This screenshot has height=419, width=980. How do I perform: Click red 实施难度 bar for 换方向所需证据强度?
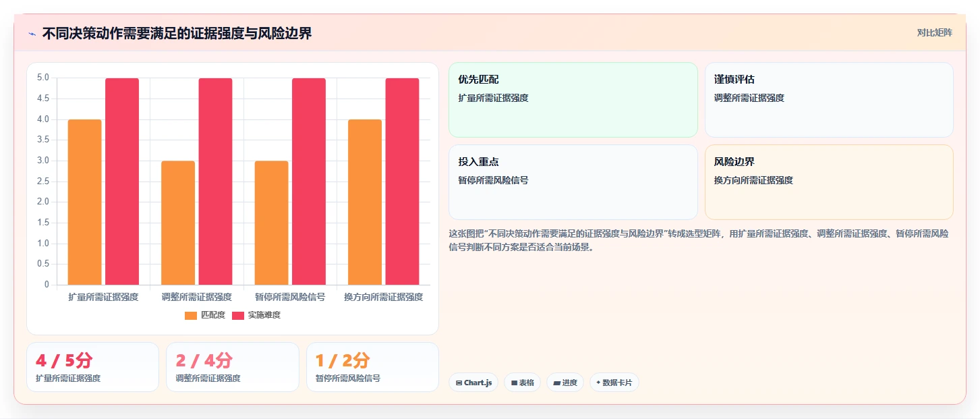(x=402, y=181)
